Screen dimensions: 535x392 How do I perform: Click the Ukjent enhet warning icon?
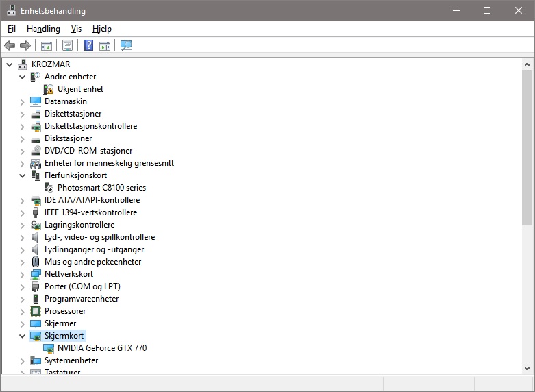pos(49,89)
